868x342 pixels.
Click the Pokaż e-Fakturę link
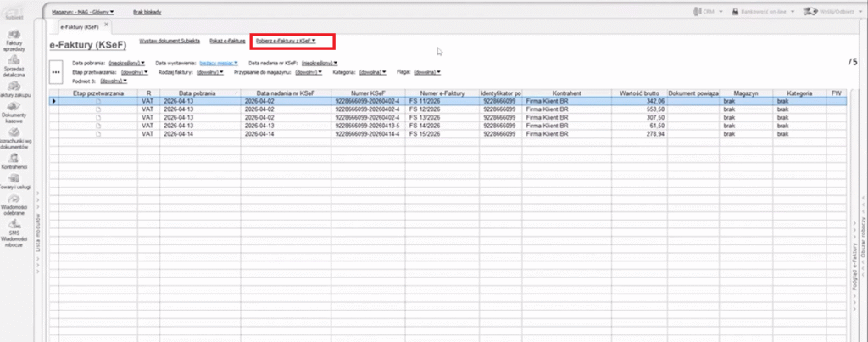(227, 41)
